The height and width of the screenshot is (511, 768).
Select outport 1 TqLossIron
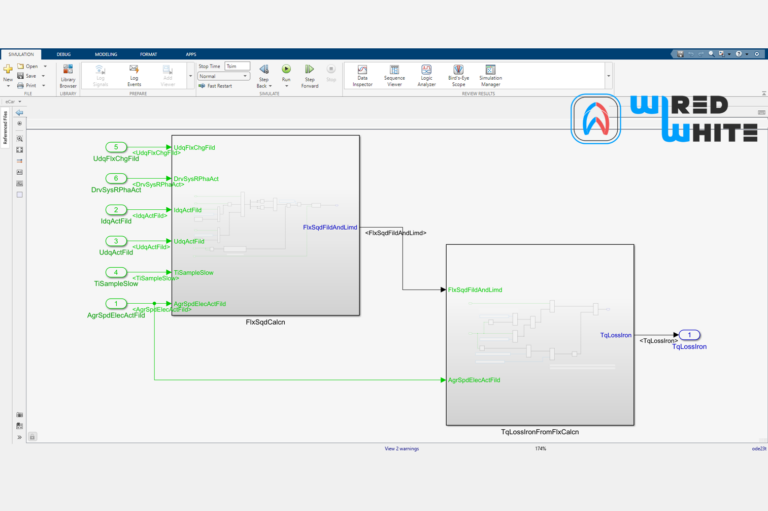(689, 335)
